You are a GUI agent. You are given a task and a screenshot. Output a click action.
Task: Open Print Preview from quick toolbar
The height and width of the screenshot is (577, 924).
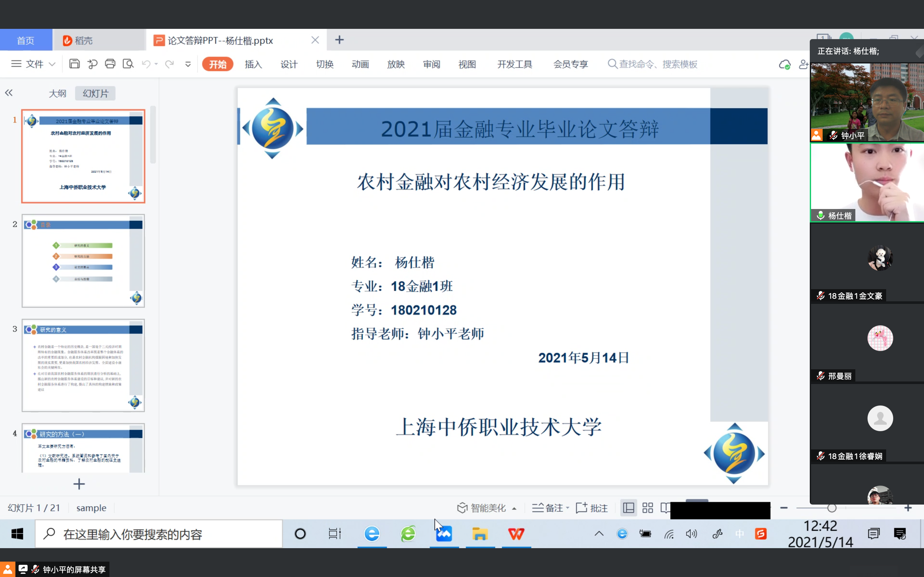(x=128, y=64)
